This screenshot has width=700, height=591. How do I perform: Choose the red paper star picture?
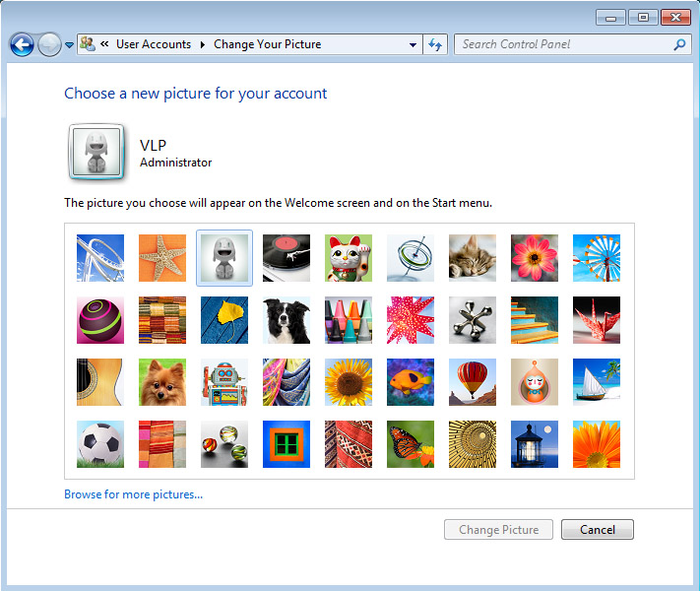coord(411,320)
